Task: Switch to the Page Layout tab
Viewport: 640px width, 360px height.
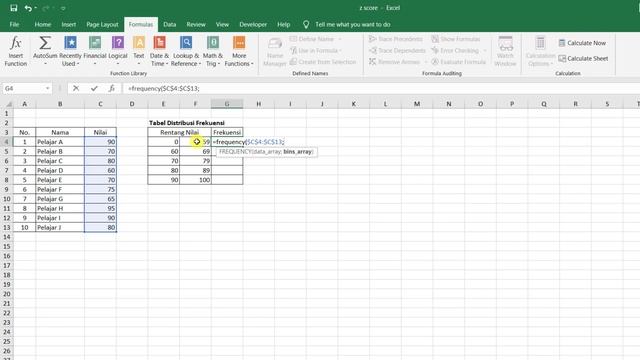Action: click(102, 24)
